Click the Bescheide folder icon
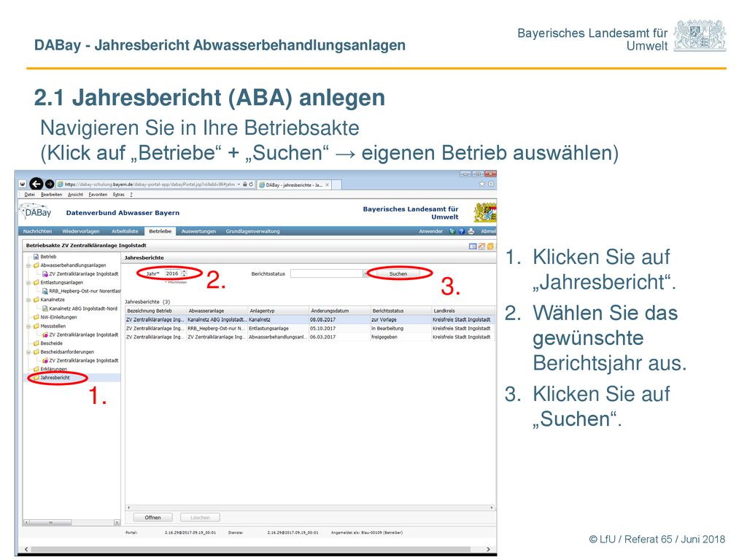This screenshot has height=560, width=747. click(x=36, y=343)
